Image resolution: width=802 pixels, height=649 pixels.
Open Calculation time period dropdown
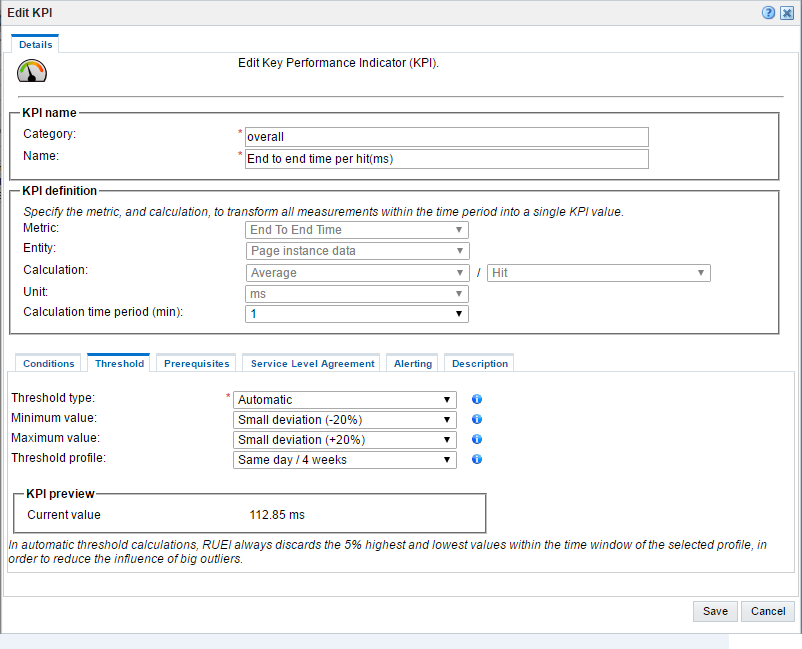[357, 314]
